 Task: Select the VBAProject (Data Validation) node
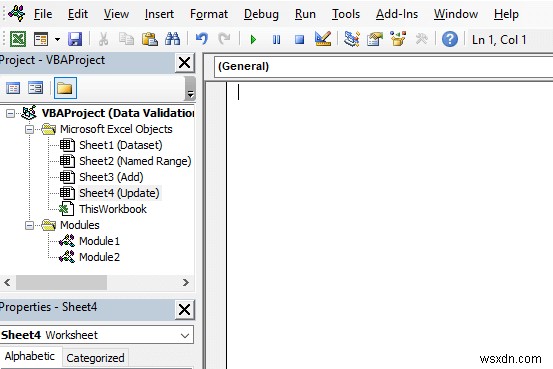pos(118,113)
